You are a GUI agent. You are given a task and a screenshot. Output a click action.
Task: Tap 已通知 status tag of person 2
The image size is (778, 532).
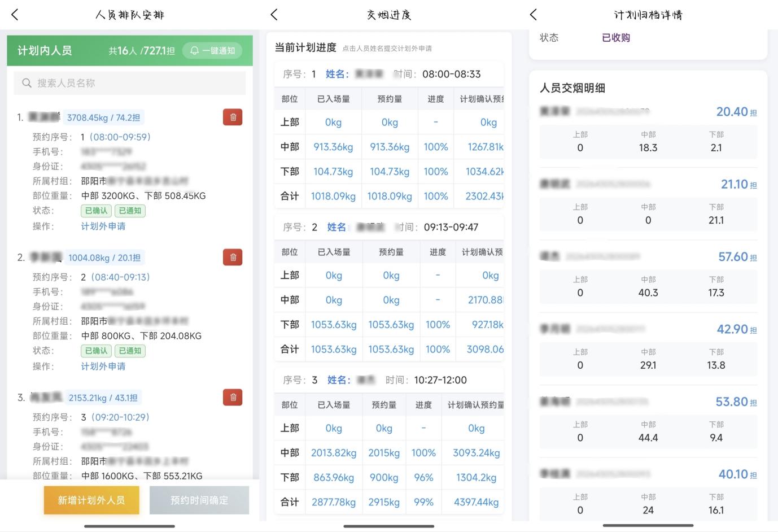tap(130, 351)
